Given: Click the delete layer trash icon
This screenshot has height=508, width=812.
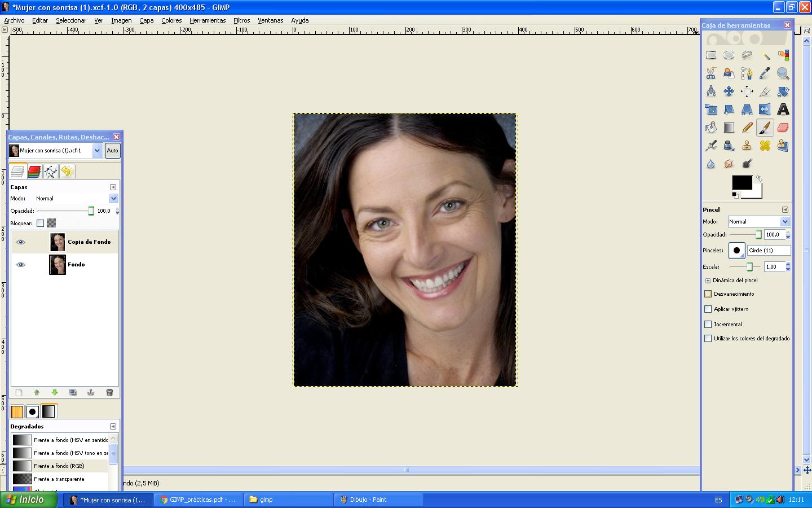Looking at the screenshot, I should [109, 392].
